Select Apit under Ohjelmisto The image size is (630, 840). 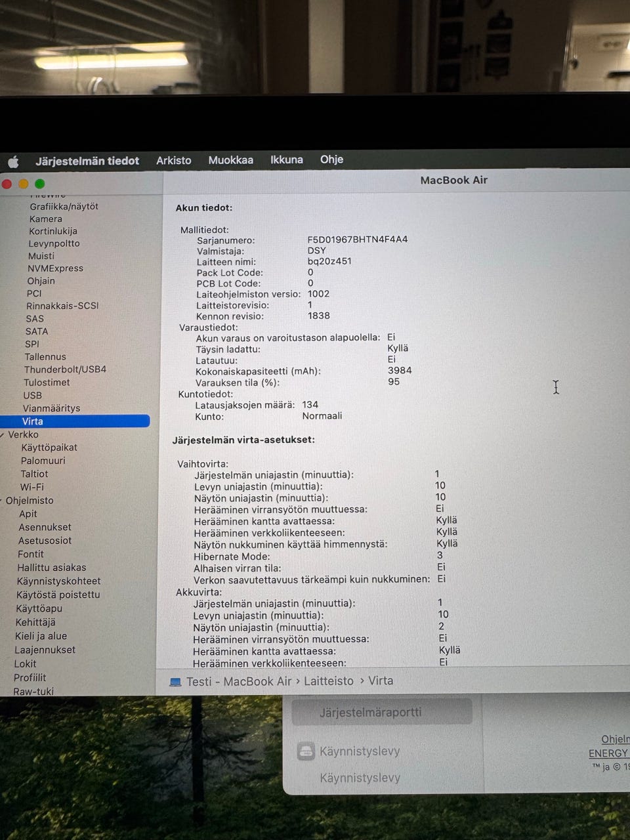coord(28,514)
